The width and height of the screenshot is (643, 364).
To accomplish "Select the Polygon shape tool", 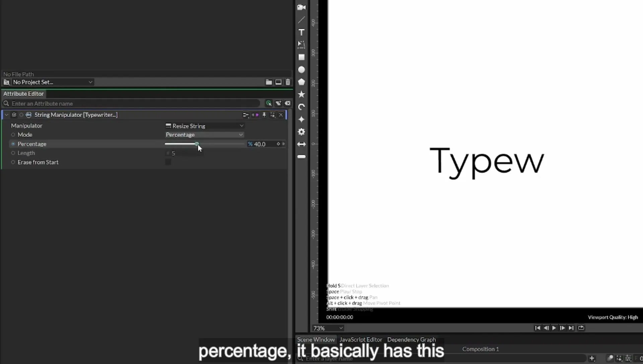I will point(301,82).
